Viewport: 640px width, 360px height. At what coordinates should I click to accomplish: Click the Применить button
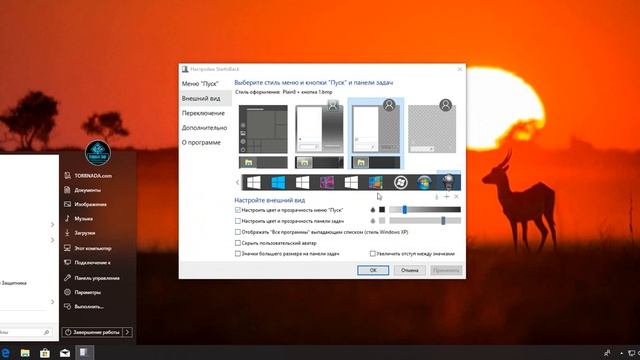(446, 270)
